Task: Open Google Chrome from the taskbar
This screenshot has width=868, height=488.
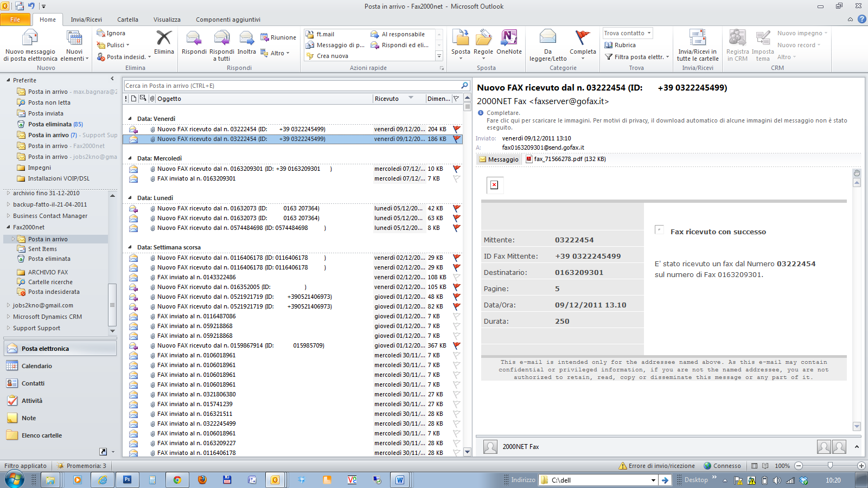Action: click(177, 480)
